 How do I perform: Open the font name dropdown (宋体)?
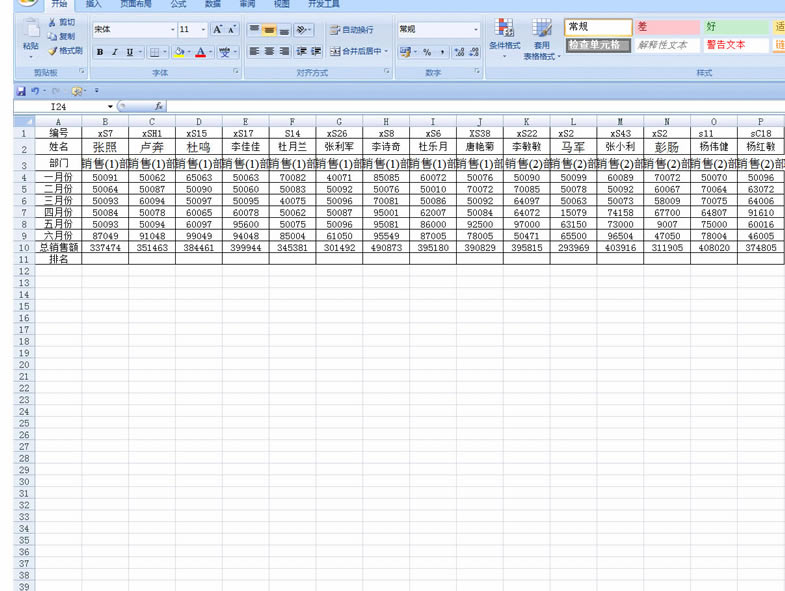(173, 30)
